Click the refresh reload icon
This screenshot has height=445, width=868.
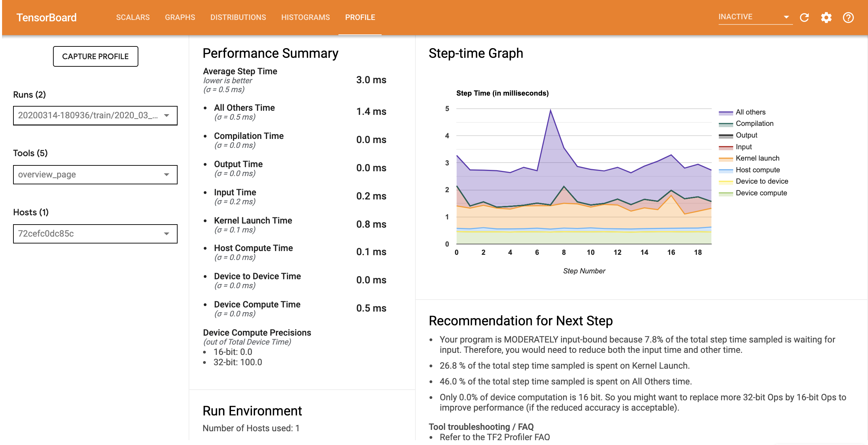pos(804,18)
